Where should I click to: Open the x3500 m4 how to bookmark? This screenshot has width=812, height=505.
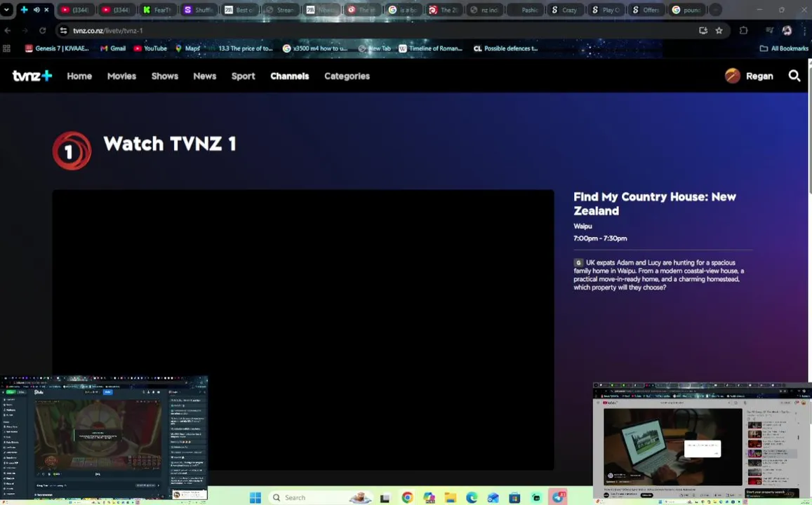[315, 48]
